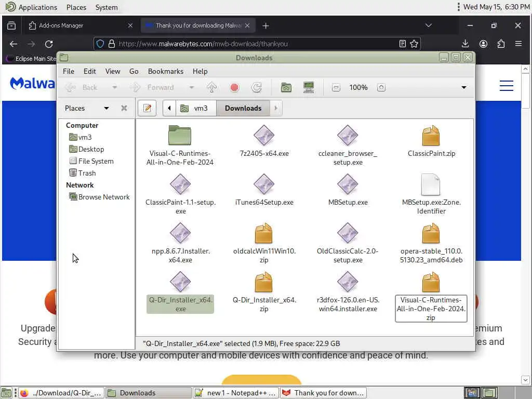The width and height of the screenshot is (532, 399).
Task: Open Browse Network in sidebar
Action: tap(99, 197)
